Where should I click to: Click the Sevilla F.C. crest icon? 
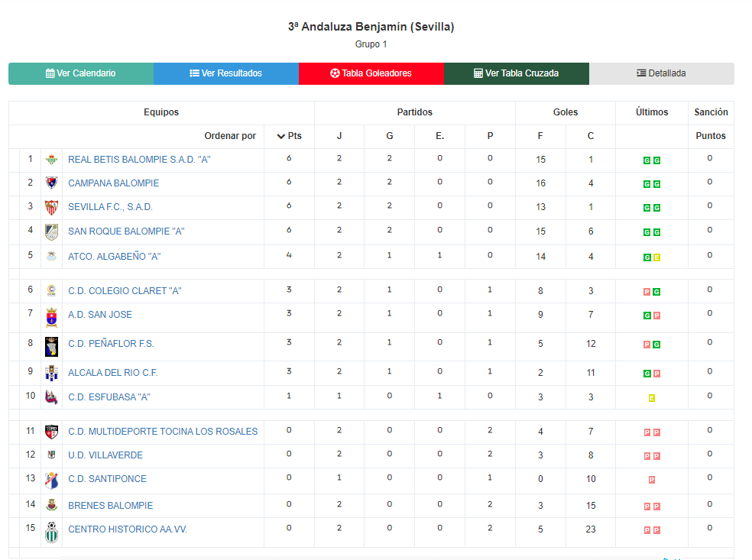[x=51, y=207]
